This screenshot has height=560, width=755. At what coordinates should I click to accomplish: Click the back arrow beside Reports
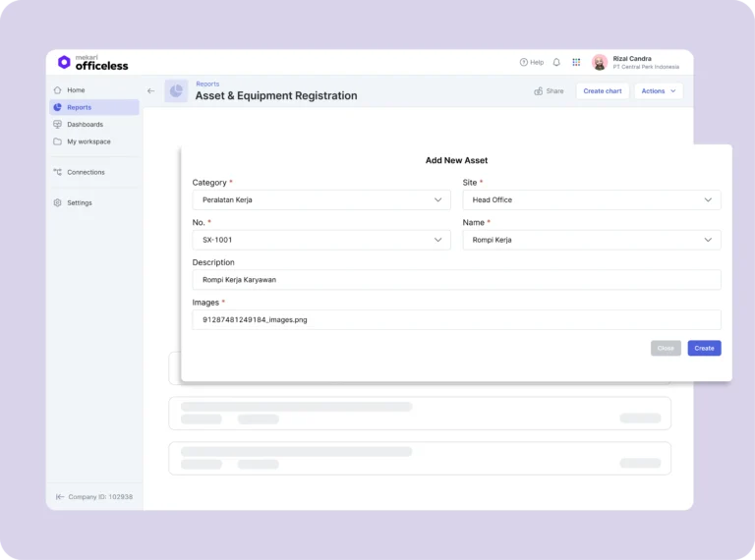coord(150,90)
